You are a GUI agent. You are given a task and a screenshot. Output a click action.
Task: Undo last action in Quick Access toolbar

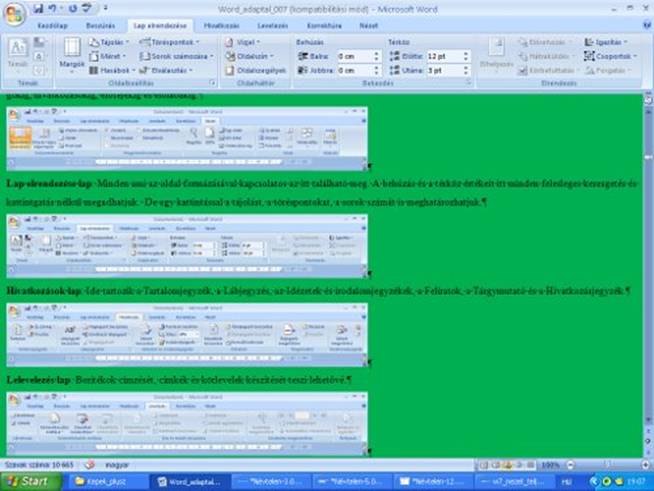coord(52,8)
